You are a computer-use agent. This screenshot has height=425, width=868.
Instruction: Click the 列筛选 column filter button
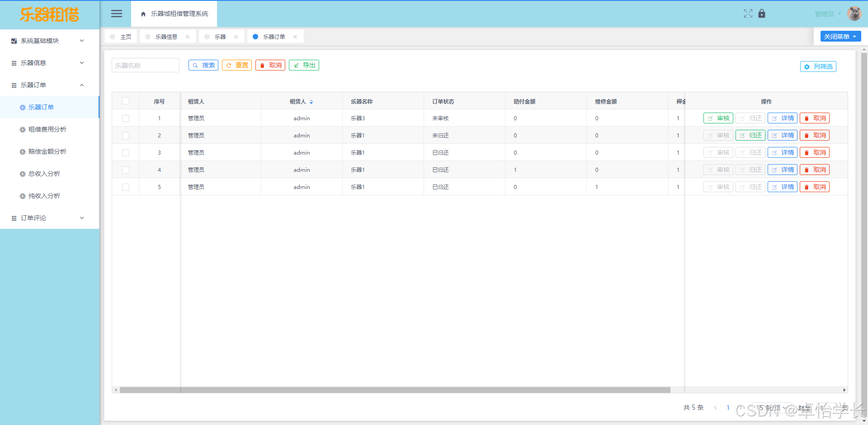[818, 66]
